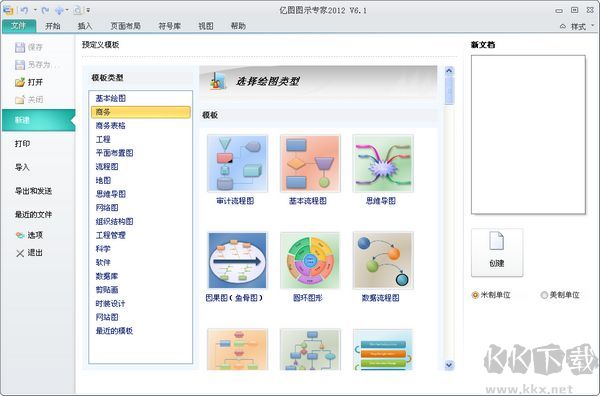Switch to the 符号库 ribbon tab
Viewport: 600px width, 396px height.
170,26
